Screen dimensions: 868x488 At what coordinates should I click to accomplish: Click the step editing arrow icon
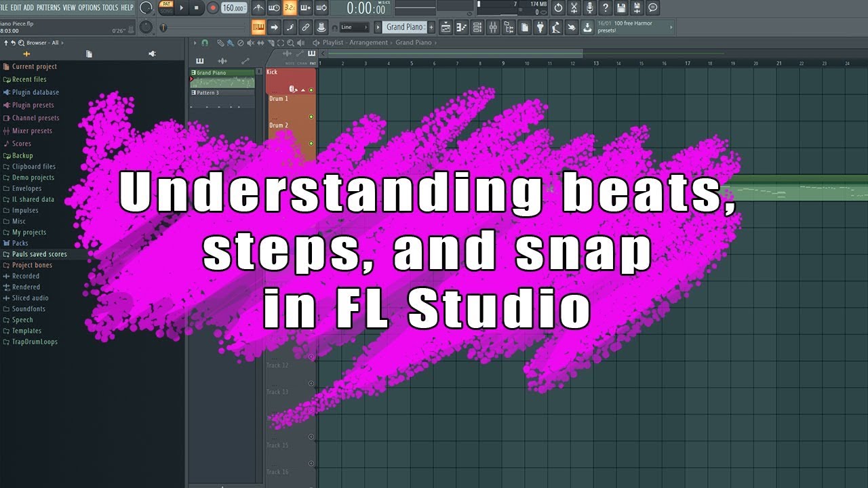point(274,27)
